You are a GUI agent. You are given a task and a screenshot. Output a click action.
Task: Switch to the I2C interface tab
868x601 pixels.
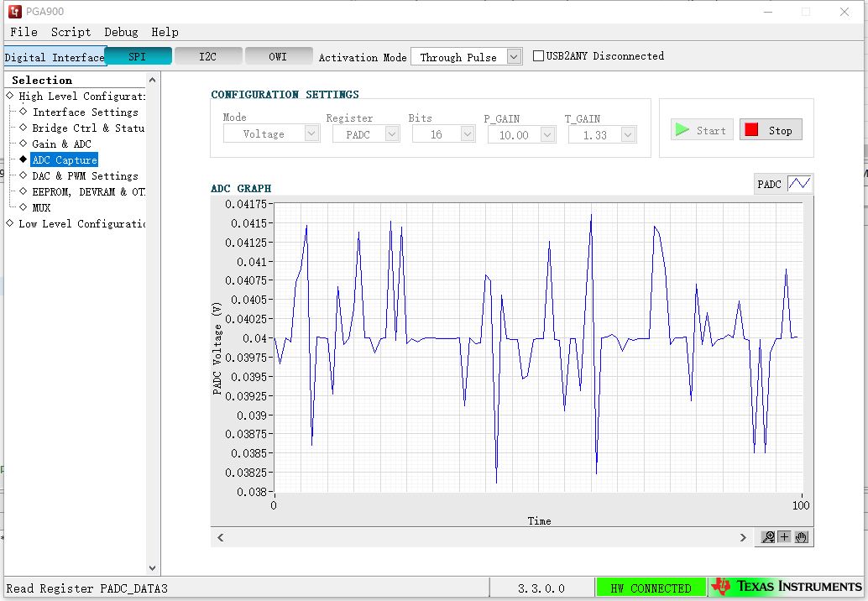click(x=208, y=56)
